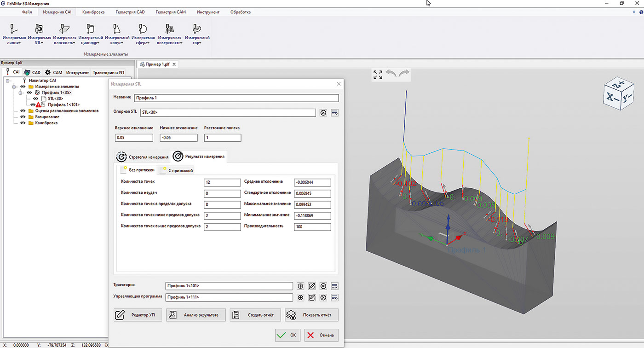The width and height of the screenshot is (644, 348).
Task: Click the Создать отчёт button
Action: click(255, 315)
